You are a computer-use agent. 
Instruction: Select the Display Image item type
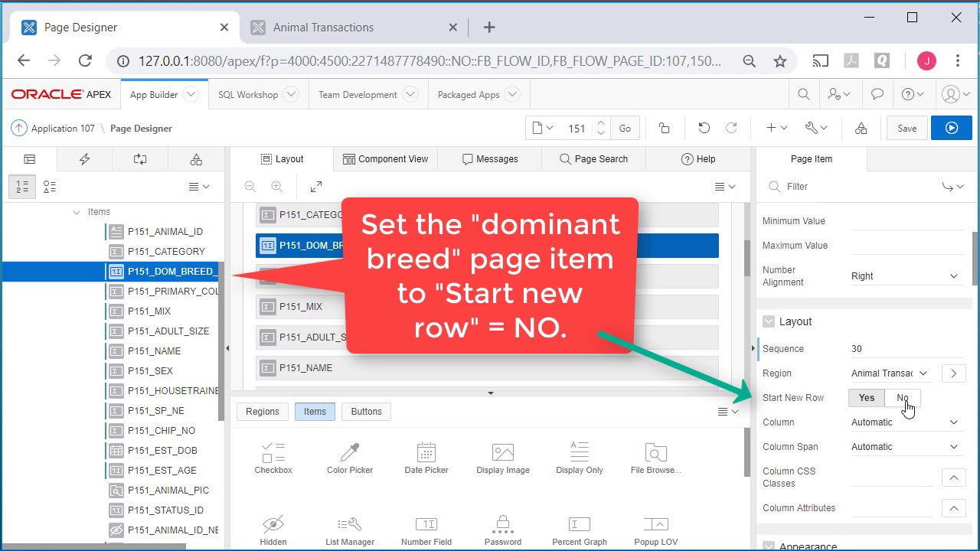click(x=503, y=458)
